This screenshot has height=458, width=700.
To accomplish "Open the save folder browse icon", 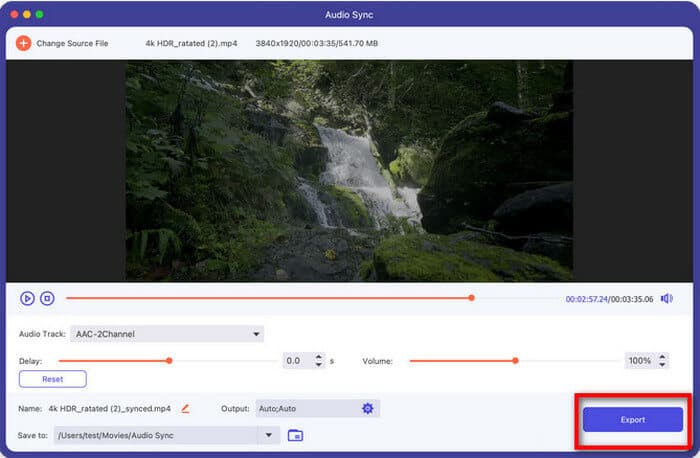I will tap(295, 435).
